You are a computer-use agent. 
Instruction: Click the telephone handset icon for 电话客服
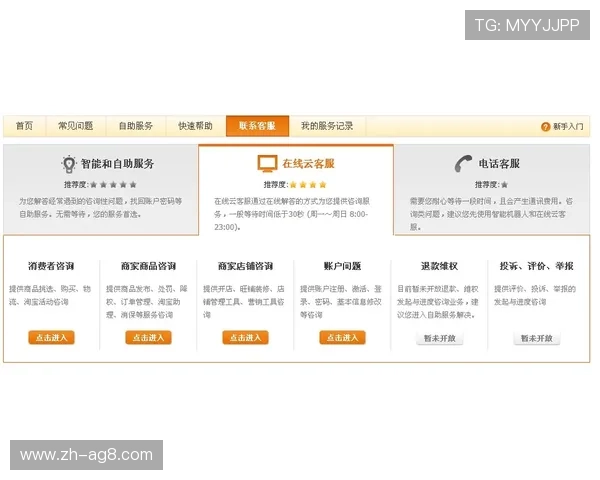(463, 164)
